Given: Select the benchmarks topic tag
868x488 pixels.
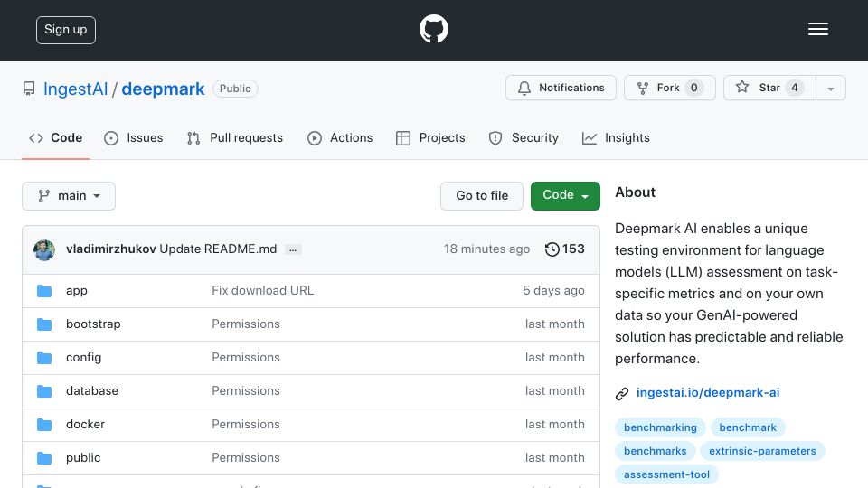Looking at the screenshot, I should 655,451.
